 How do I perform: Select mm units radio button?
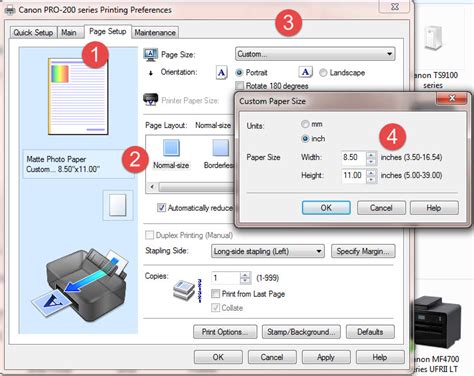305,124
